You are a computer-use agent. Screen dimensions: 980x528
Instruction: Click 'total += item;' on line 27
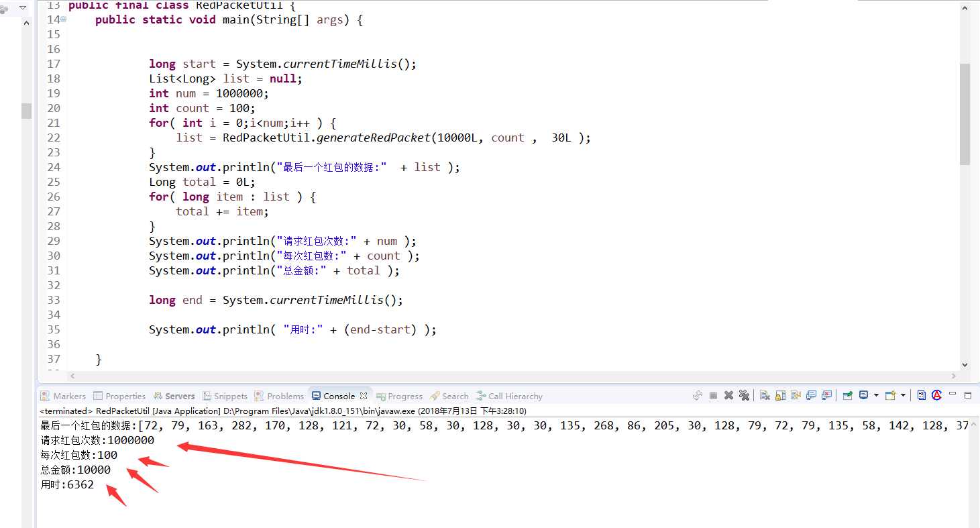pos(222,211)
